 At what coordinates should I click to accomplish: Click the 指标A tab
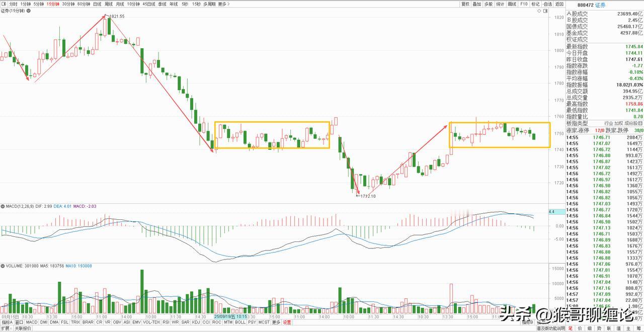click(x=7, y=322)
